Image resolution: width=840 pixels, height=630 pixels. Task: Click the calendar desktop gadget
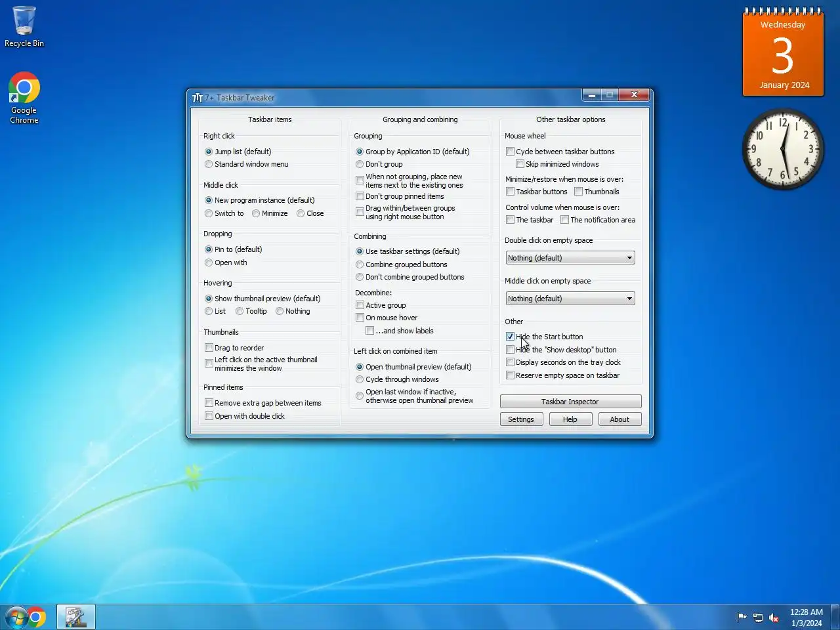click(783, 52)
